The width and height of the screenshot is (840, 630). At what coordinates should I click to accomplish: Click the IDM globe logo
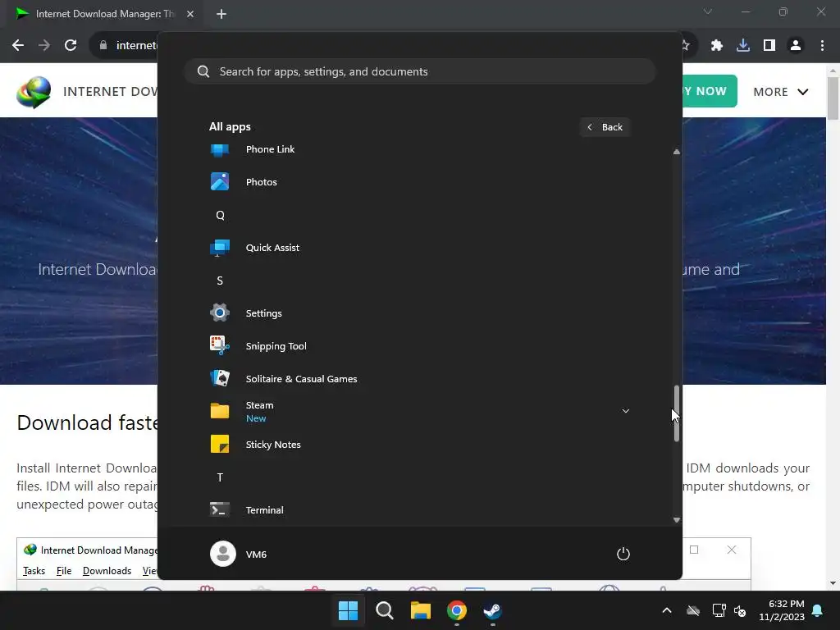click(x=33, y=92)
